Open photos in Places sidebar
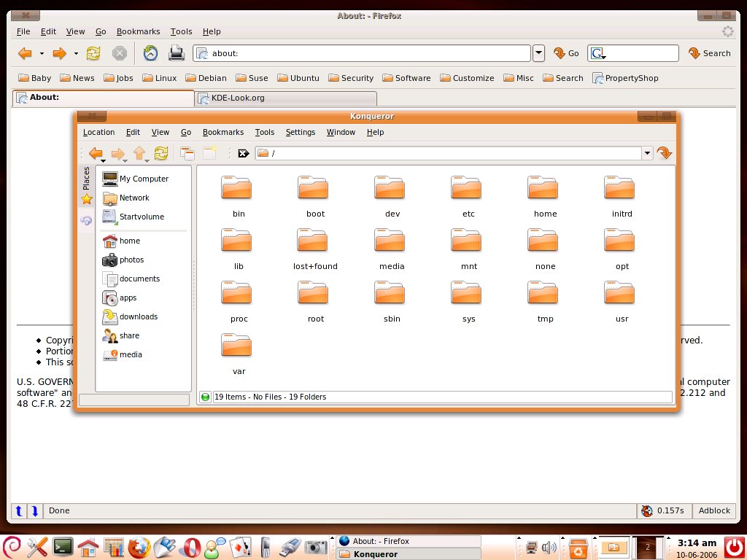 pos(123,260)
